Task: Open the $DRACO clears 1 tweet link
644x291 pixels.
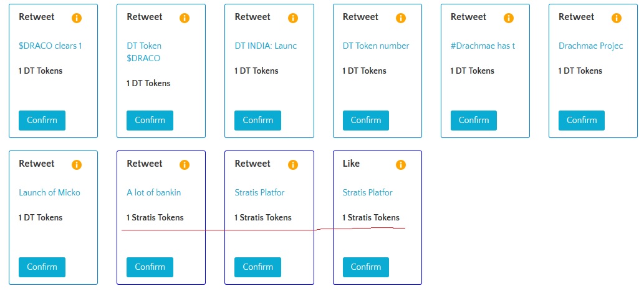Action: pos(50,46)
